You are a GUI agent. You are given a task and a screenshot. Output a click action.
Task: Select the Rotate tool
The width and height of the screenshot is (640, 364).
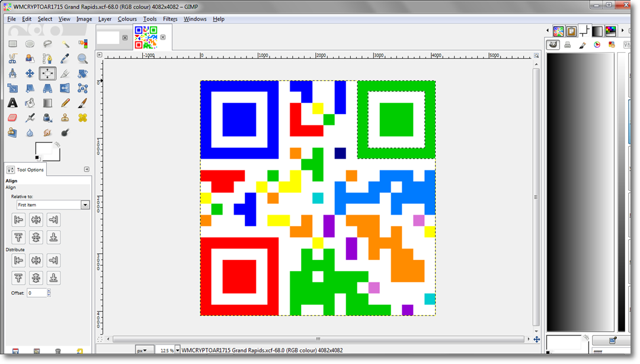82,73
